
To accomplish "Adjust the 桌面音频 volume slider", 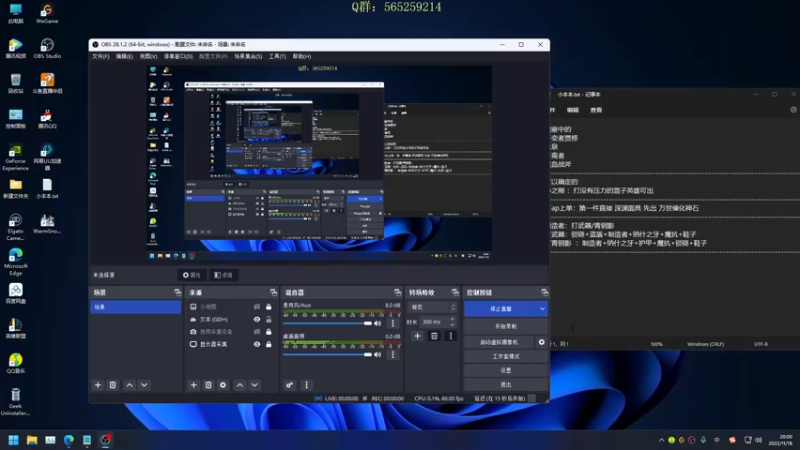I will click(327, 355).
